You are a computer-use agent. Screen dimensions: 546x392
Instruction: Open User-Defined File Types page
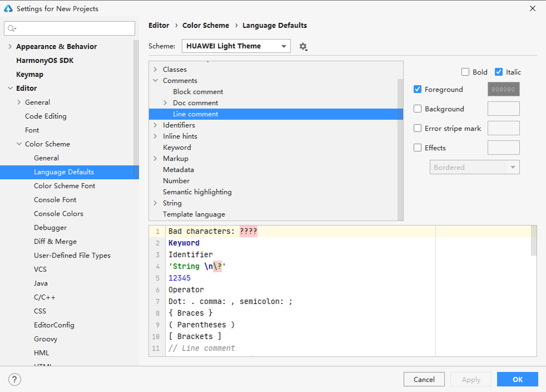pos(72,256)
